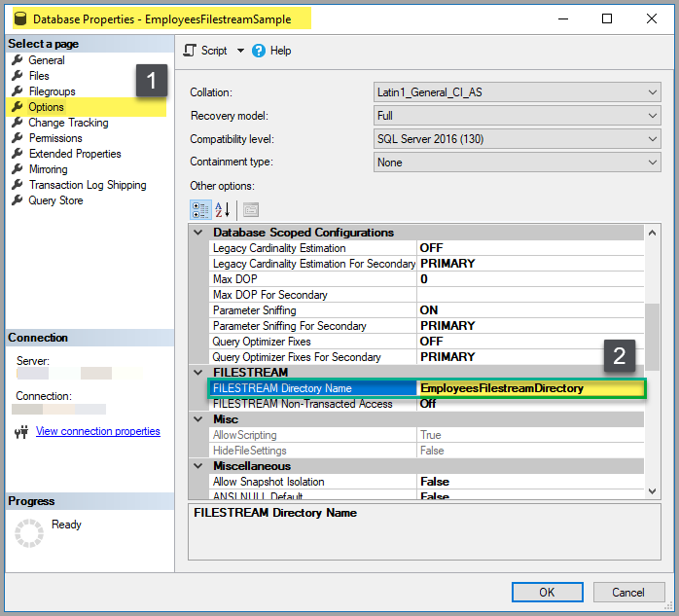The width and height of the screenshot is (679, 616).
Task: Open the Extended Properties page
Action: 75,154
